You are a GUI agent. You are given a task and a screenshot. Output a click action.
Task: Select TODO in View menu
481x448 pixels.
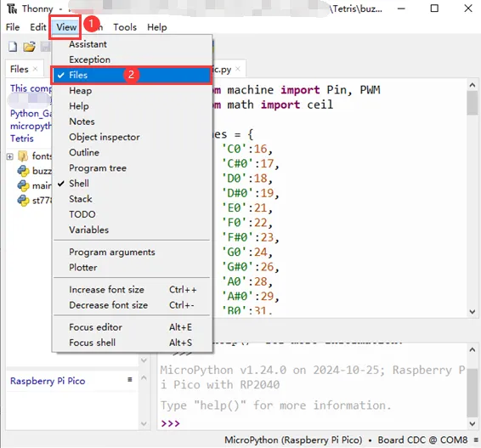click(x=132, y=214)
